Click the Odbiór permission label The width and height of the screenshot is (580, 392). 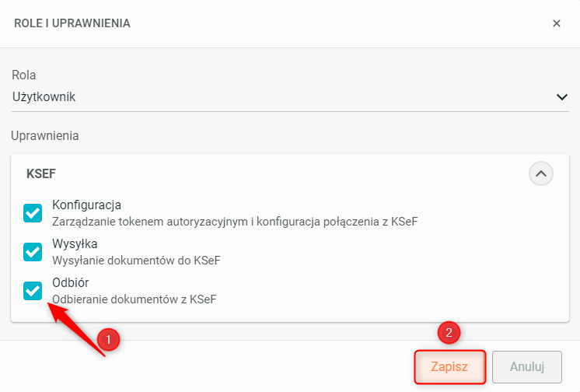70,282
